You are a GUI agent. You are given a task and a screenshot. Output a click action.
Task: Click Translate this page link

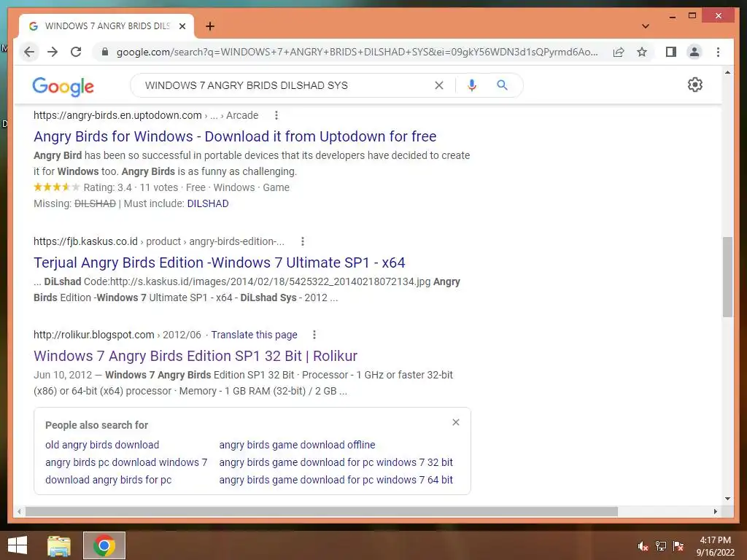(x=255, y=335)
